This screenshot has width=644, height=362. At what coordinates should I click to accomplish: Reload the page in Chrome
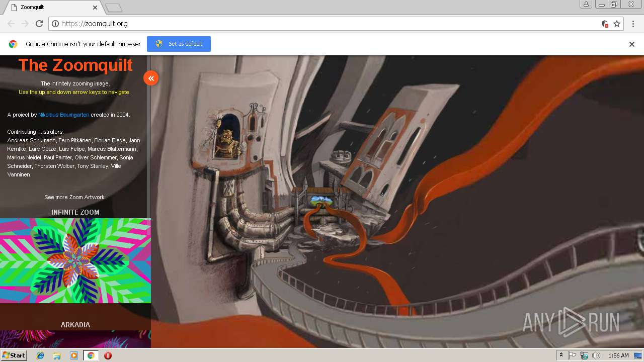[x=39, y=24]
